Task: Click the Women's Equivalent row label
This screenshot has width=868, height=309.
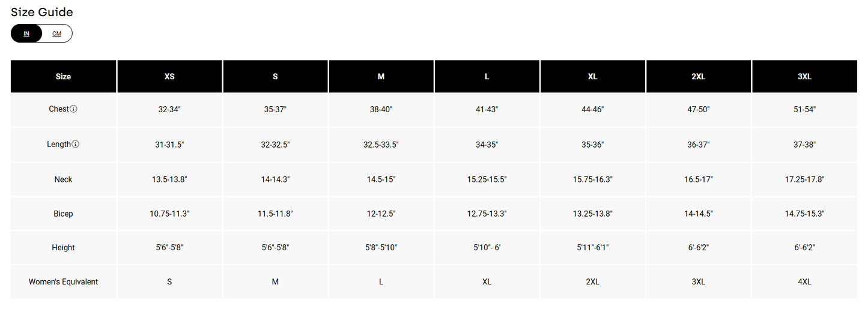Action: pyautogui.click(x=63, y=282)
